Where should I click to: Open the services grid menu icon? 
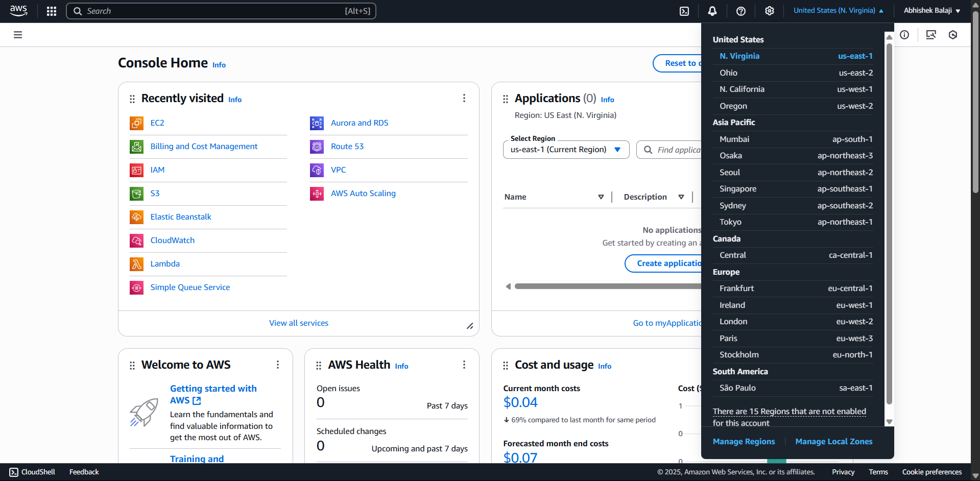pos(52,11)
